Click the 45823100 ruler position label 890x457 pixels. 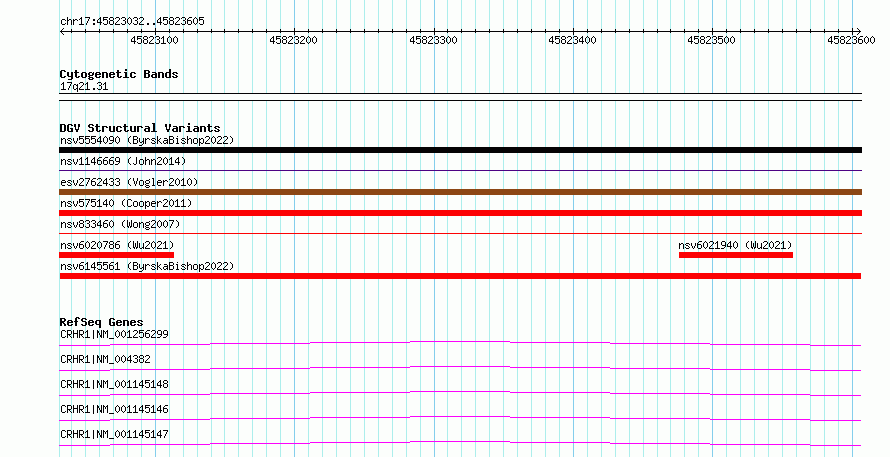tap(154, 40)
